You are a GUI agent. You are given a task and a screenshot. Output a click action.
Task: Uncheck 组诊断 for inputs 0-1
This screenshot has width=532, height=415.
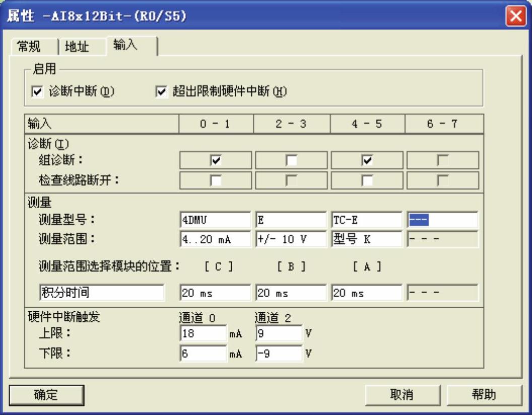(216, 160)
